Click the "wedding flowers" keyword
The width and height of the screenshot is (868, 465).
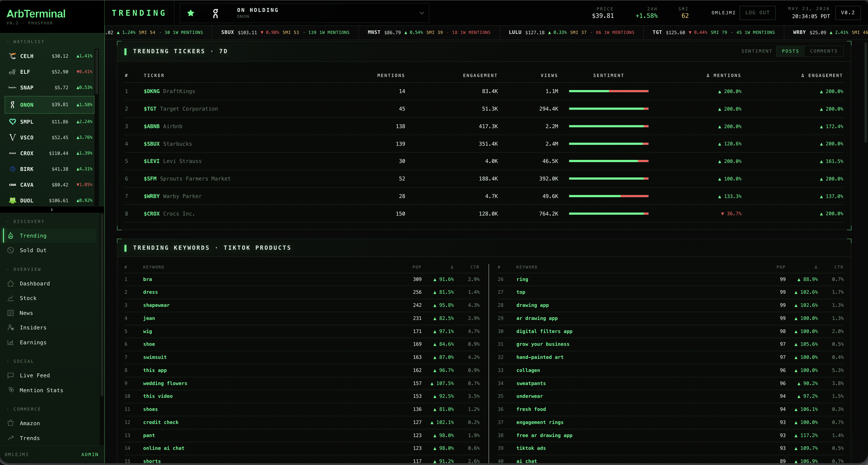(x=165, y=384)
